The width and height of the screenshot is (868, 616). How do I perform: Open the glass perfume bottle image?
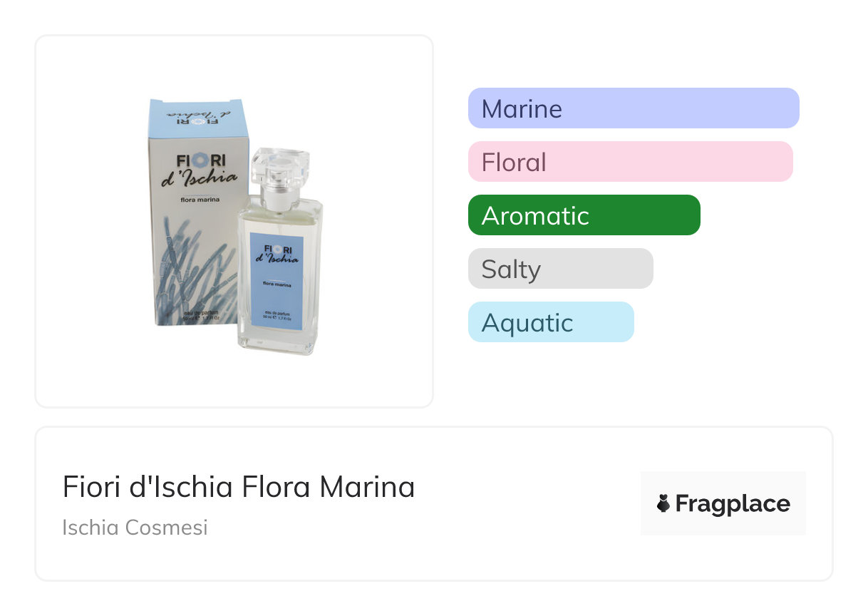pyautogui.click(x=279, y=285)
